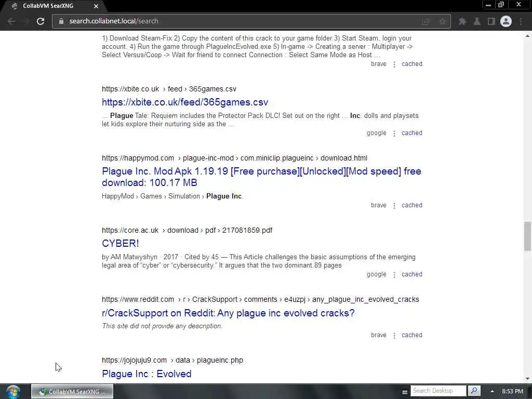The image size is (532, 399).
Task: Focus the Search Desktop field
Action: pos(438,391)
